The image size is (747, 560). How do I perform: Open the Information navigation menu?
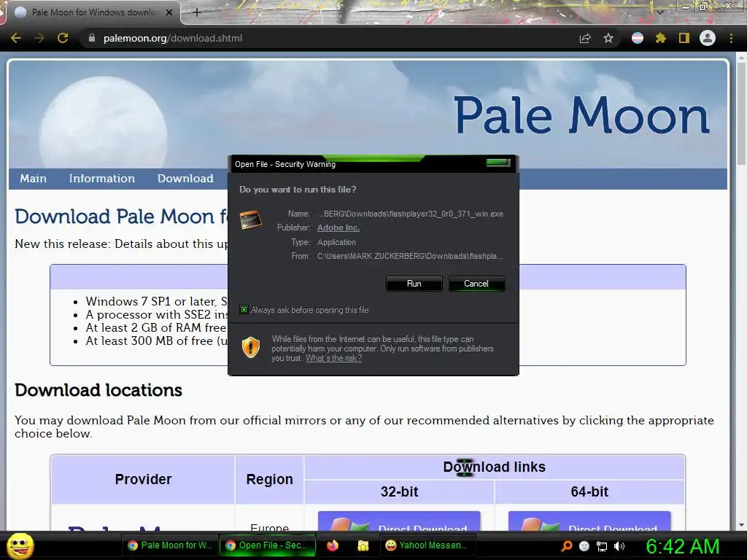tap(102, 179)
